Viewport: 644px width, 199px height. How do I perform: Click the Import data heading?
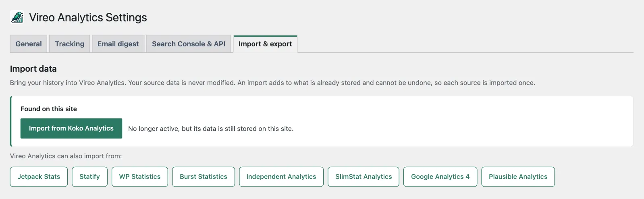tap(33, 69)
